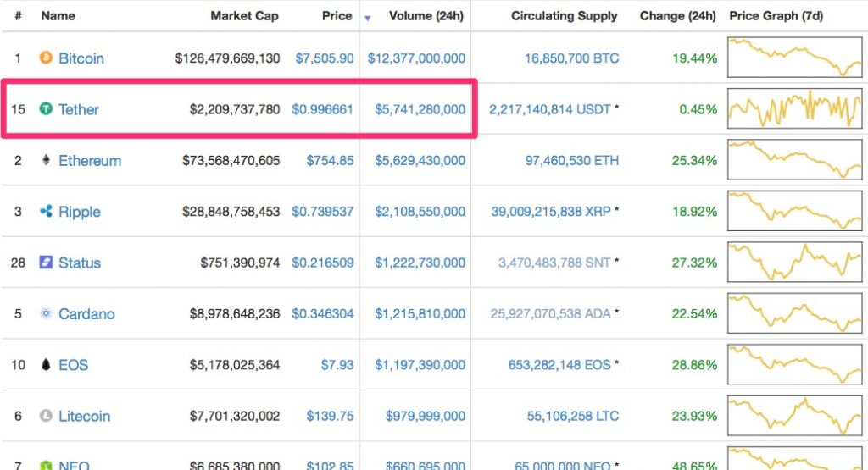Click the Cardano logo icon
The height and width of the screenshot is (470, 868).
46,313
